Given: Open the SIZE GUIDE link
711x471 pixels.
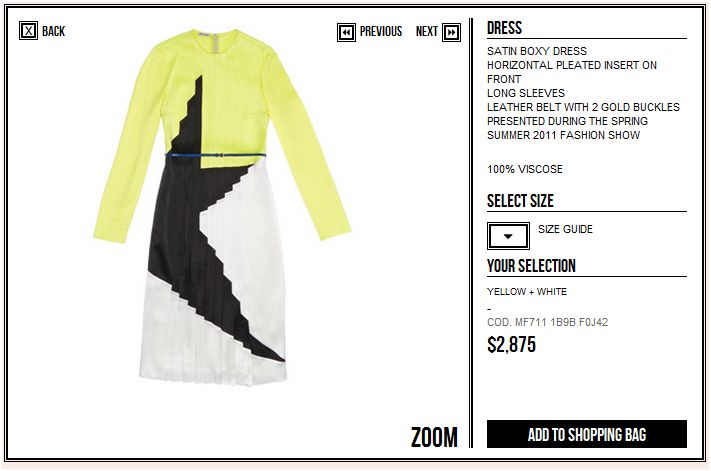Looking at the screenshot, I should click(565, 229).
